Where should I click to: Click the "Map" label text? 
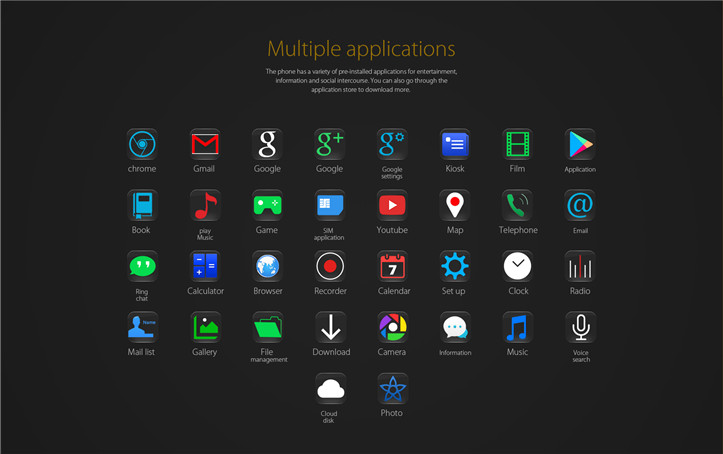(x=455, y=230)
